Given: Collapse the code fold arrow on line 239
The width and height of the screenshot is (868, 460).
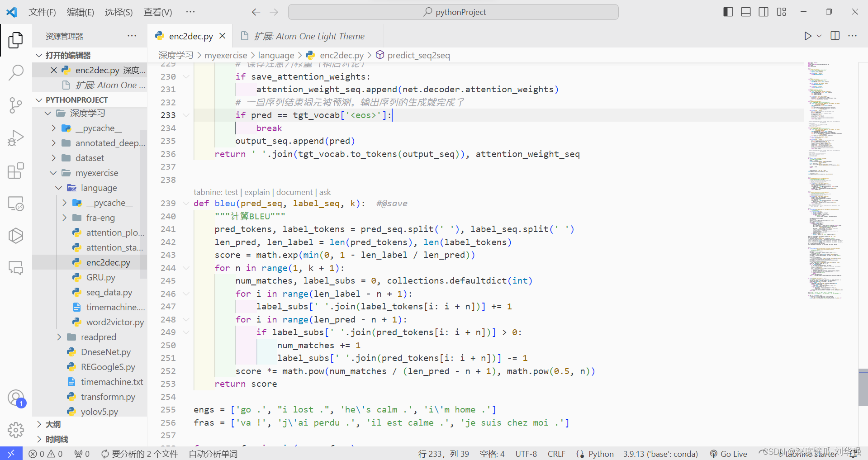Looking at the screenshot, I should click(186, 203).
